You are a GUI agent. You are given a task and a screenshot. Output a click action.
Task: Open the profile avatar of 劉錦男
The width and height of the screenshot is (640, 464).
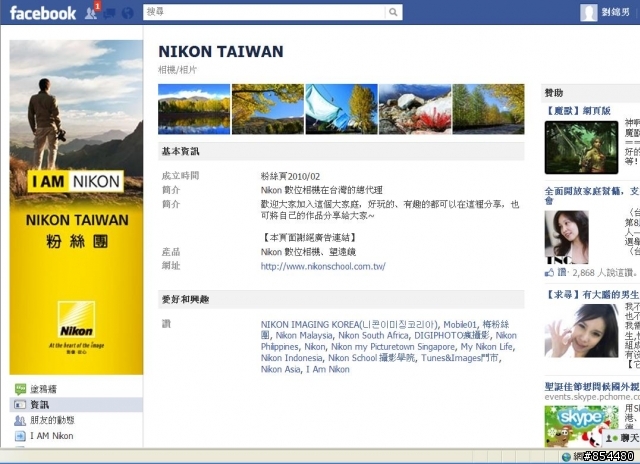pos(589,13)
